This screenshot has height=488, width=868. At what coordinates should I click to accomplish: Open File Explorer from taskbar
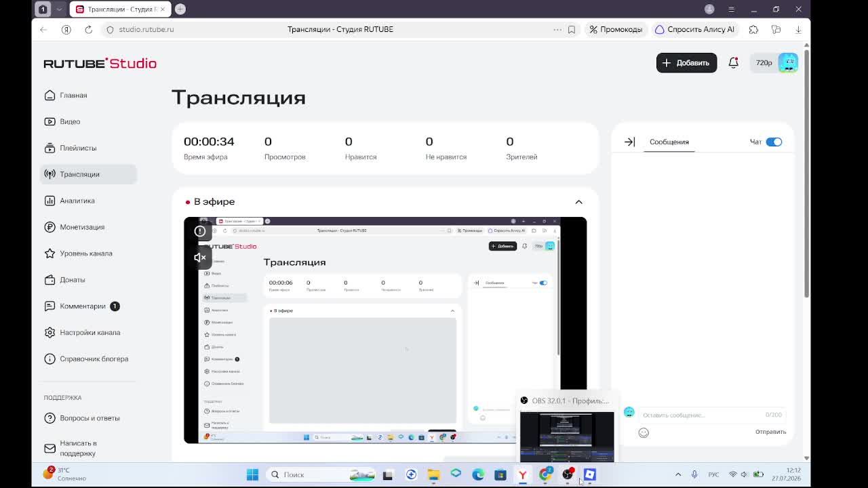[x=433, y=474]
